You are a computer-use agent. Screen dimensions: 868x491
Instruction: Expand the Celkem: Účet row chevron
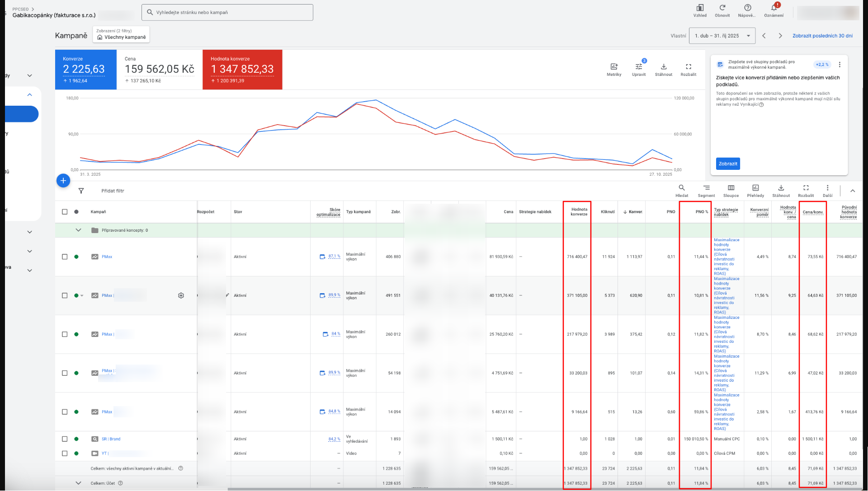[78, 483]
